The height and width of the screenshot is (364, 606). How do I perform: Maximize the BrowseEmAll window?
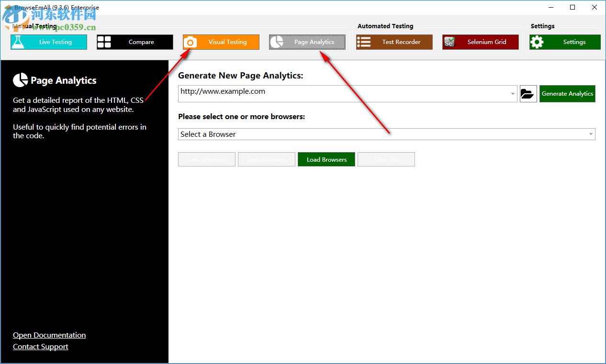click(x=572, y=7)
